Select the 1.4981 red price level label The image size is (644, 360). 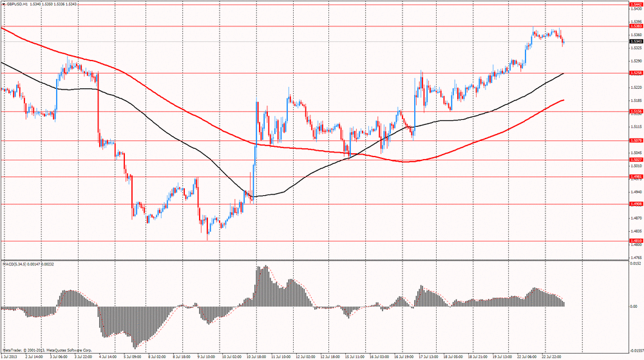point(636,176)
